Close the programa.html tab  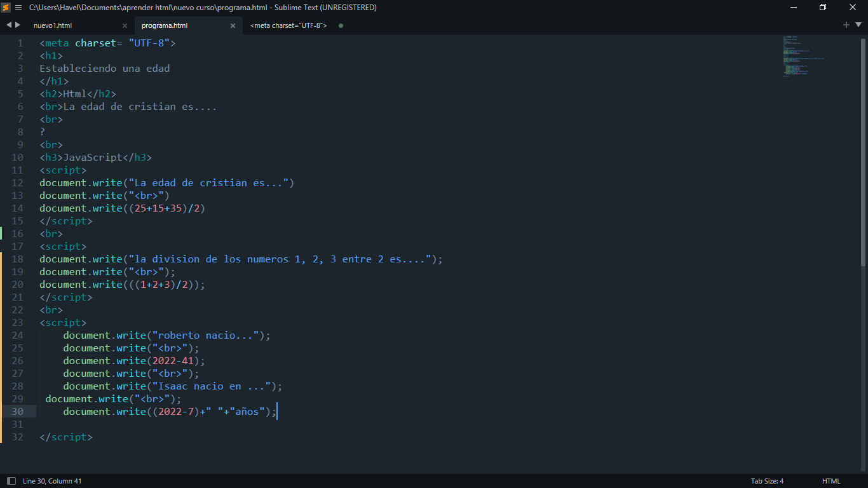click(x=233, y=26)
